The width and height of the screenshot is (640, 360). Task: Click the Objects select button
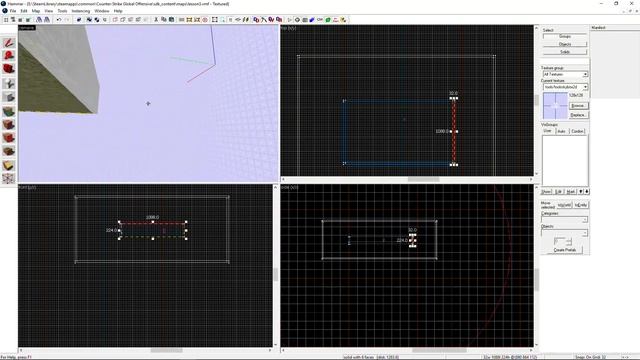click(x=565, y=44)
